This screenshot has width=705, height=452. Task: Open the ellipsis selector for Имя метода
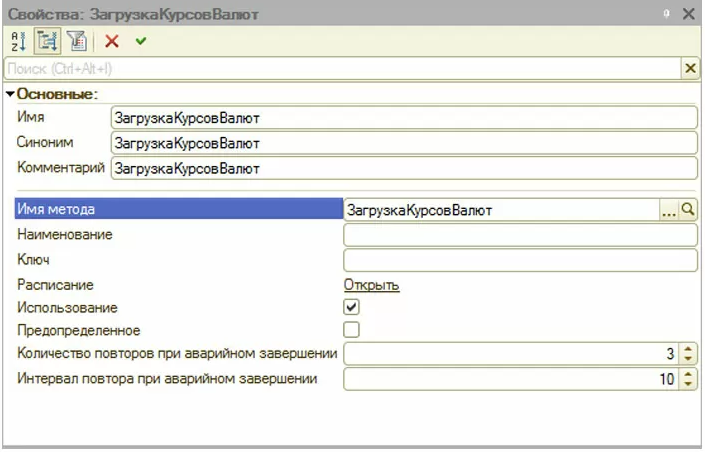pos(669,210)
